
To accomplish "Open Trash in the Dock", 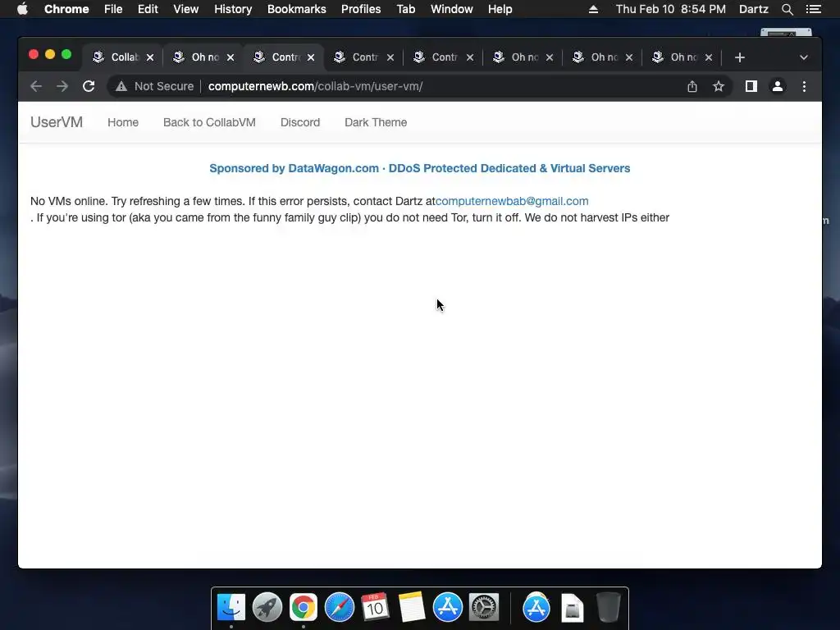I will coord(608,608).
